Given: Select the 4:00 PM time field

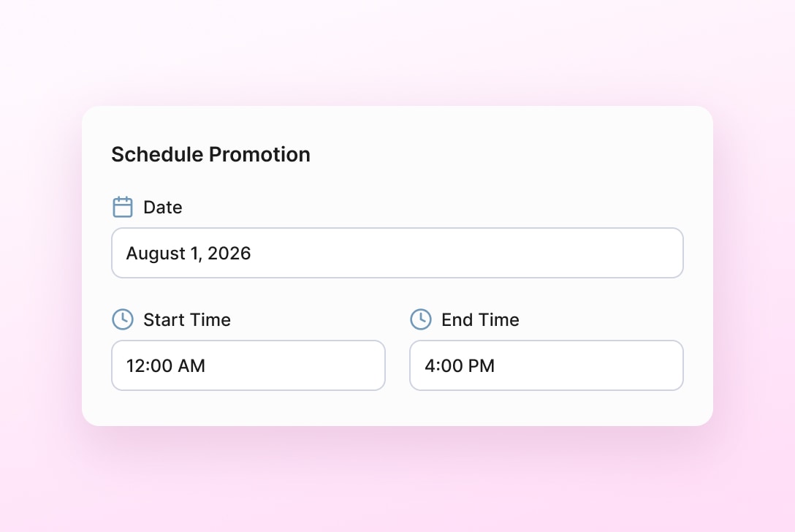Looking at the screenshot, I should pos(546,365).
